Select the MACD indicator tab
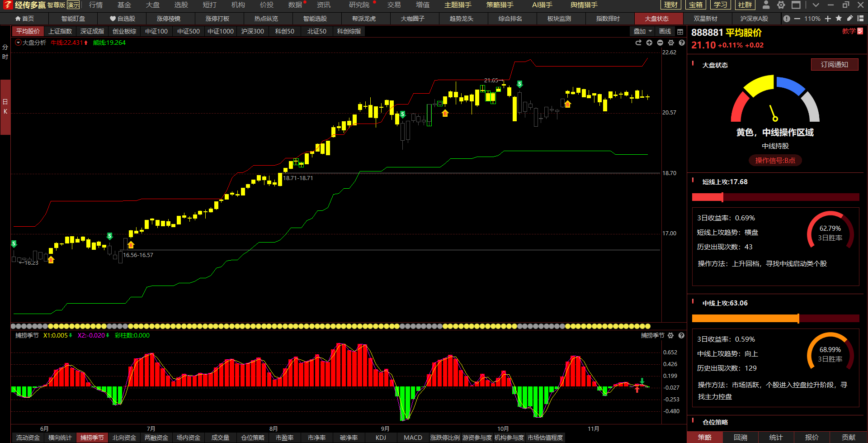 (413, 438)
